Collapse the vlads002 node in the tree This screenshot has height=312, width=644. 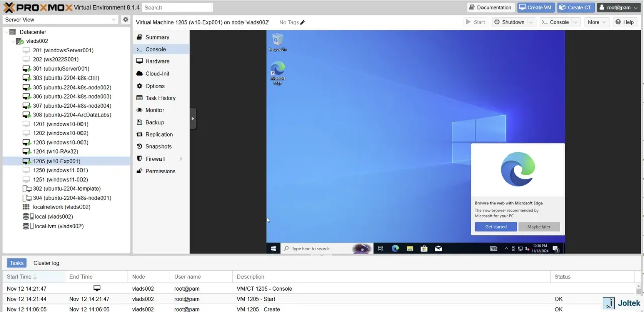pyautogui.click(x=12, y=41)
